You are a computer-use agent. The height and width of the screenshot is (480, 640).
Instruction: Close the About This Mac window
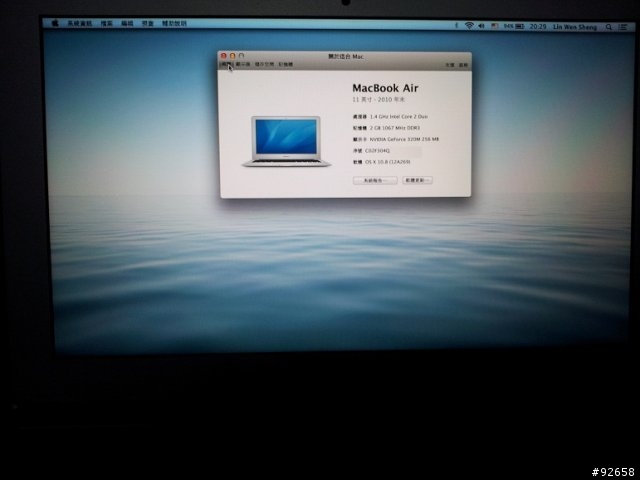[x=224, y=56]
